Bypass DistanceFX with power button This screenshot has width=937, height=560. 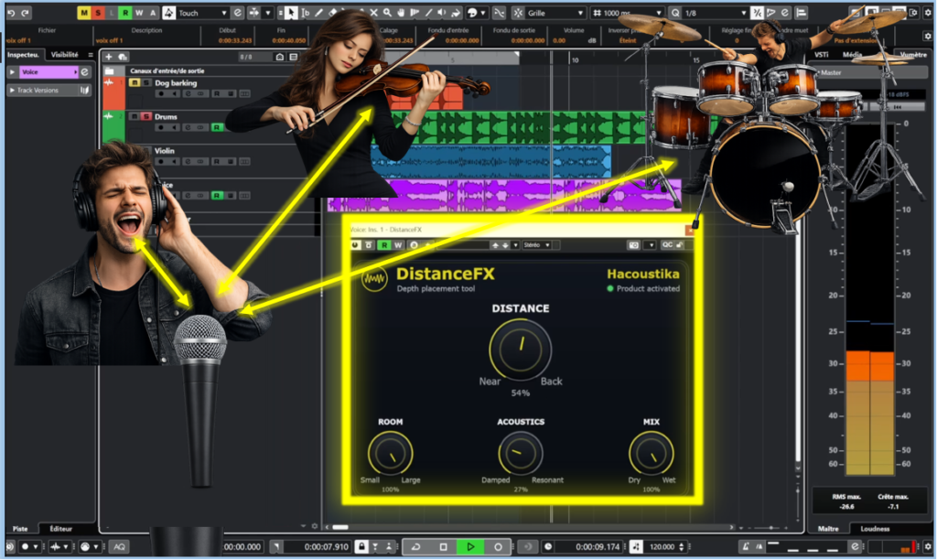click(356, 245)
